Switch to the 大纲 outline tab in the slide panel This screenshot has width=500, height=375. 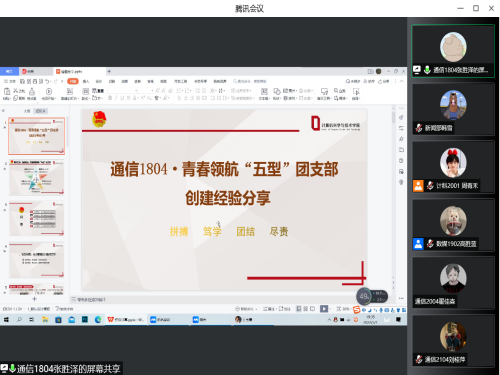coord(27,111)
